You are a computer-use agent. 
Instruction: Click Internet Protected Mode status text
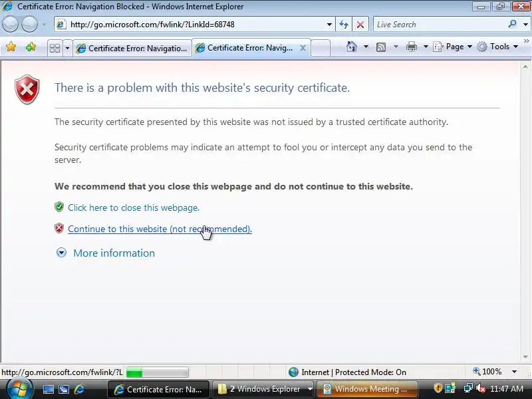click(354, 372)
